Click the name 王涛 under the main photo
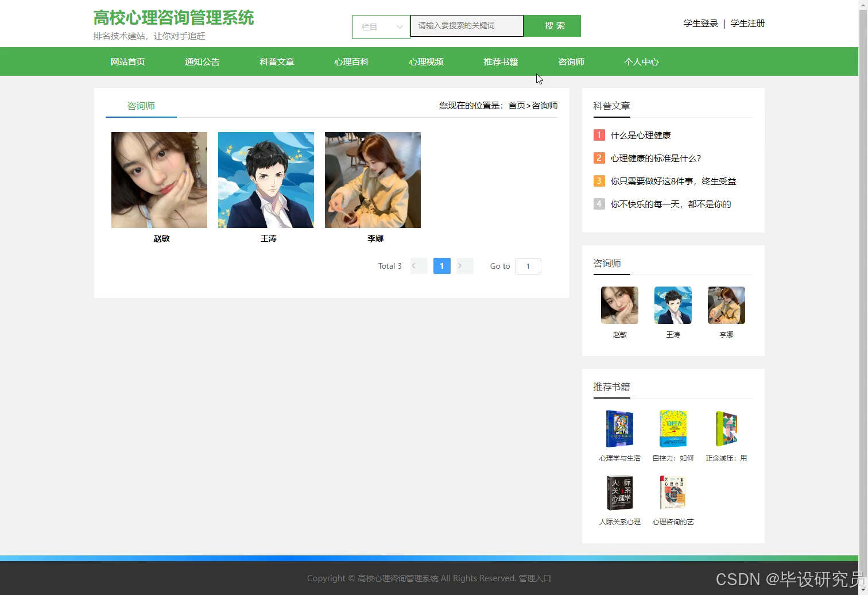868x595 pixels. coord(268,238)
